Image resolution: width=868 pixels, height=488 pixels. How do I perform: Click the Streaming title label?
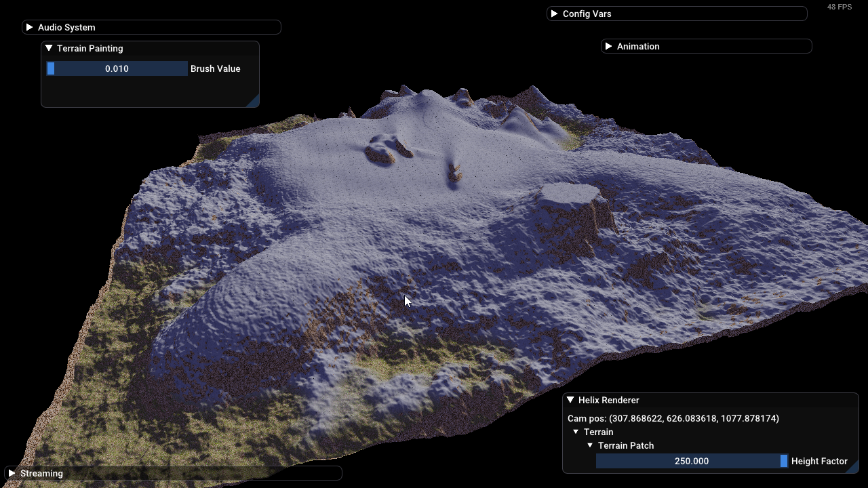pyautogui.click(x=41, y=473)
